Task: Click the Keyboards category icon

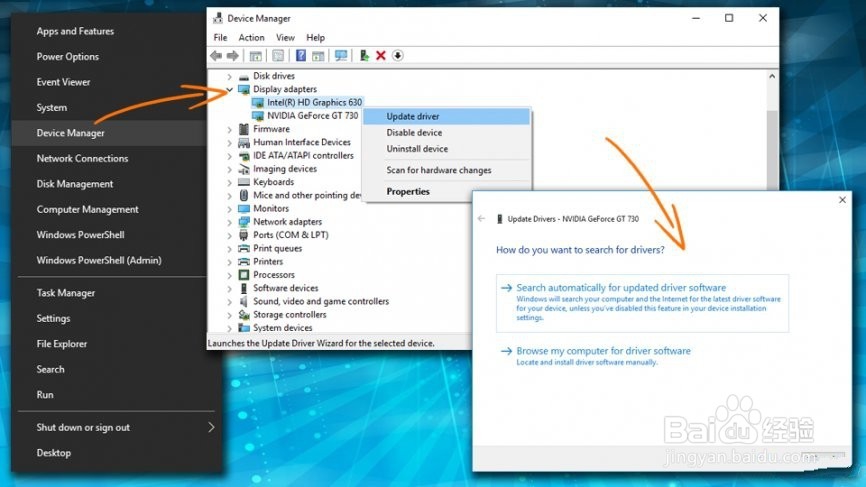Action: [244, 182]
